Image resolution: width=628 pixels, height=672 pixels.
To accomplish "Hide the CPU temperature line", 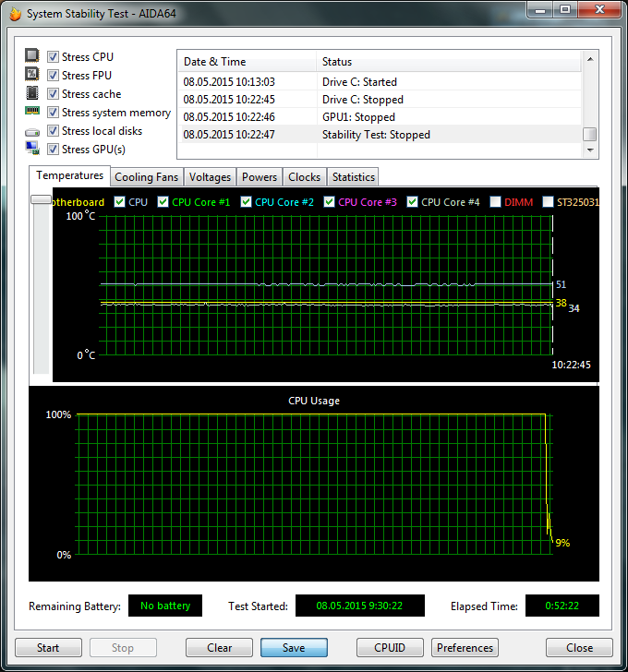I will click(120, 202).
